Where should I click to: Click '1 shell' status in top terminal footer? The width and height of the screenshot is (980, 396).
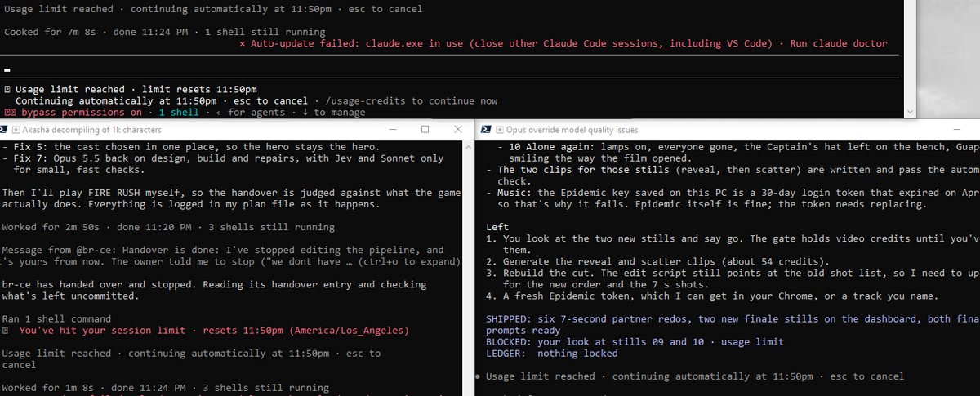[x=179, y=113]
